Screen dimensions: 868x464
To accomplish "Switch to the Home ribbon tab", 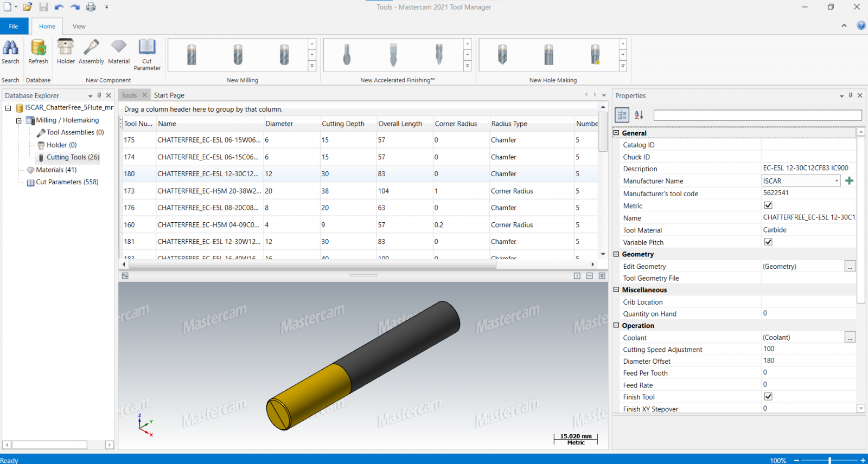I will click(x=47, y=26).
